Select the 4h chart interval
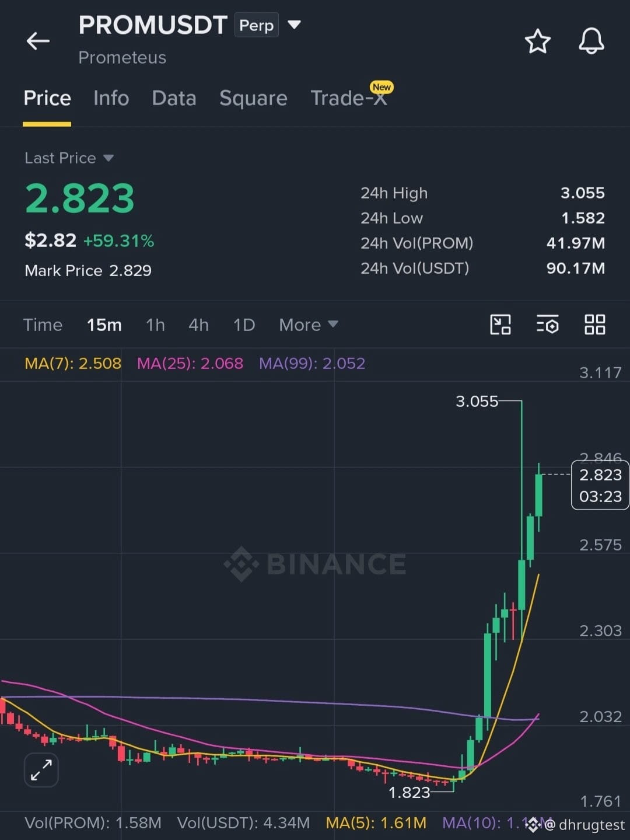The width and height of the screenshot is (630, 840). pos(198,325)
